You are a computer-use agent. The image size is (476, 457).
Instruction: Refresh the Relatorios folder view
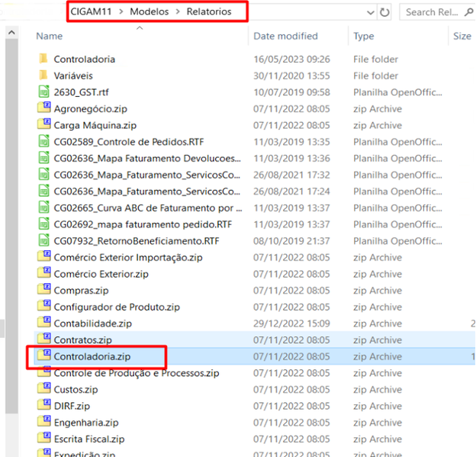pyautogui.click(x=384, y=12)
